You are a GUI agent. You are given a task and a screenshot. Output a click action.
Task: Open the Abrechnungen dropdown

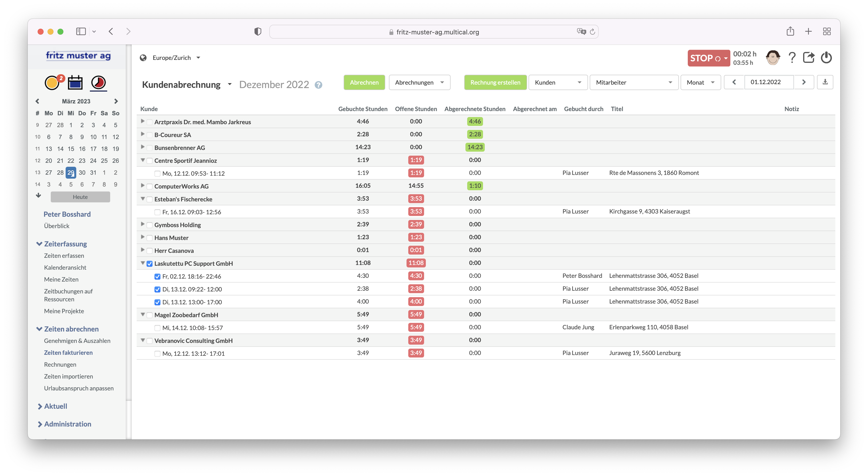(419, 82)
